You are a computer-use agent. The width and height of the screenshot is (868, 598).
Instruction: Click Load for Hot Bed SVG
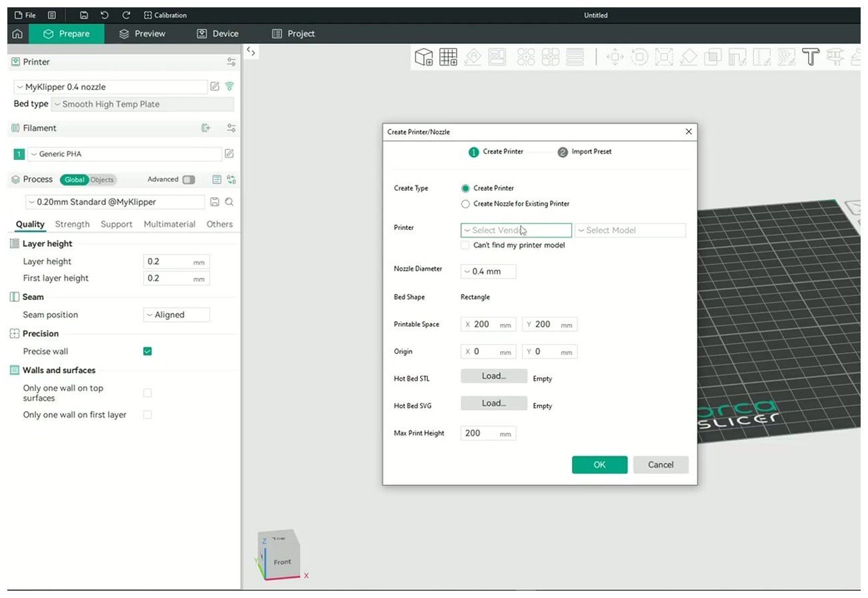point(494,403)
